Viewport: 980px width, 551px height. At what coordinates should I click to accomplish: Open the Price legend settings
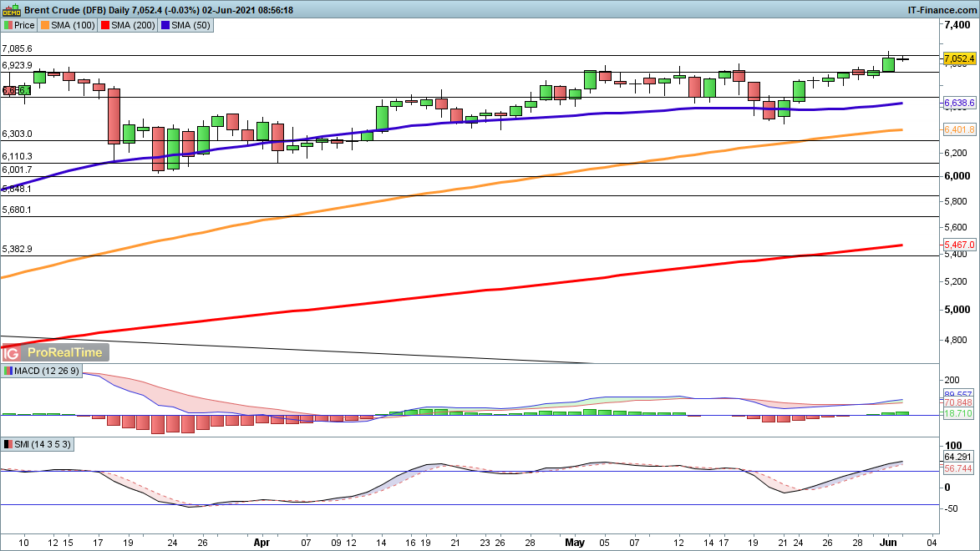point(27,26)
